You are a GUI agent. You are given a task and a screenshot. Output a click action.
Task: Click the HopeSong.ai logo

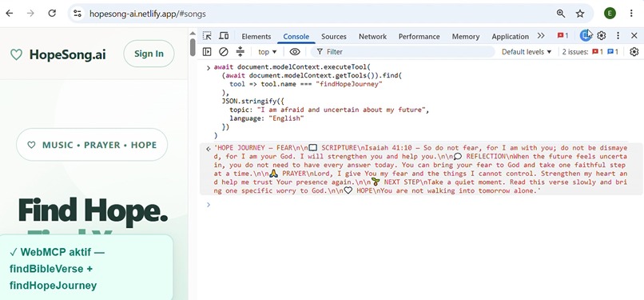(67, 54)
